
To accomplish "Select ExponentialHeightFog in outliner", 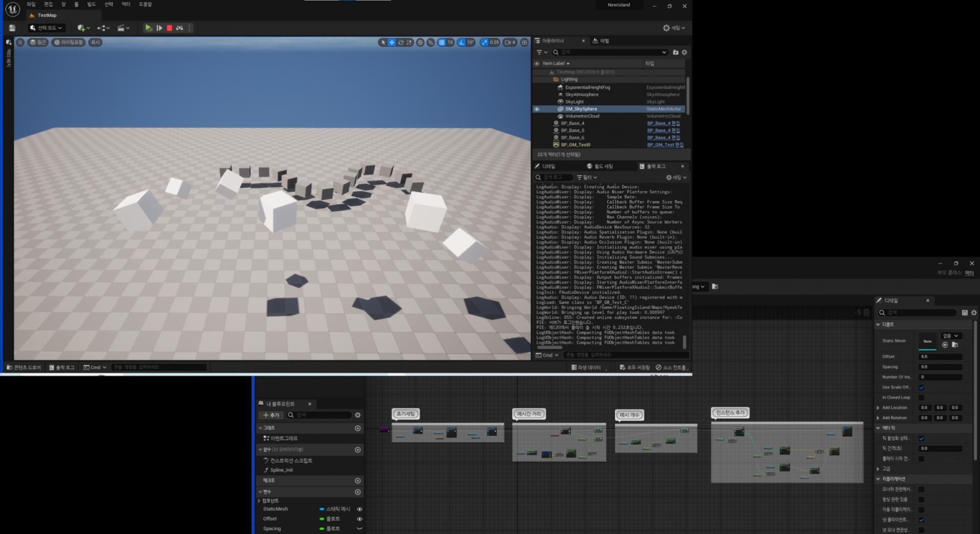I will tap(587, 87).
